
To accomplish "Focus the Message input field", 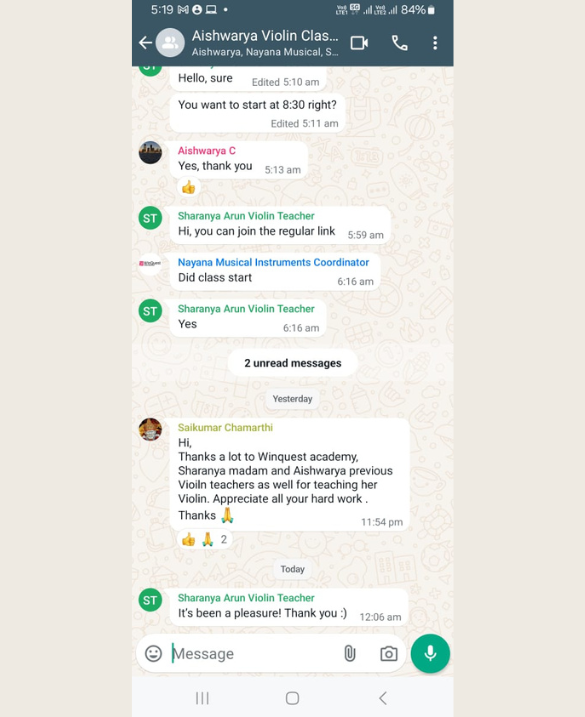I will (254, 653).
